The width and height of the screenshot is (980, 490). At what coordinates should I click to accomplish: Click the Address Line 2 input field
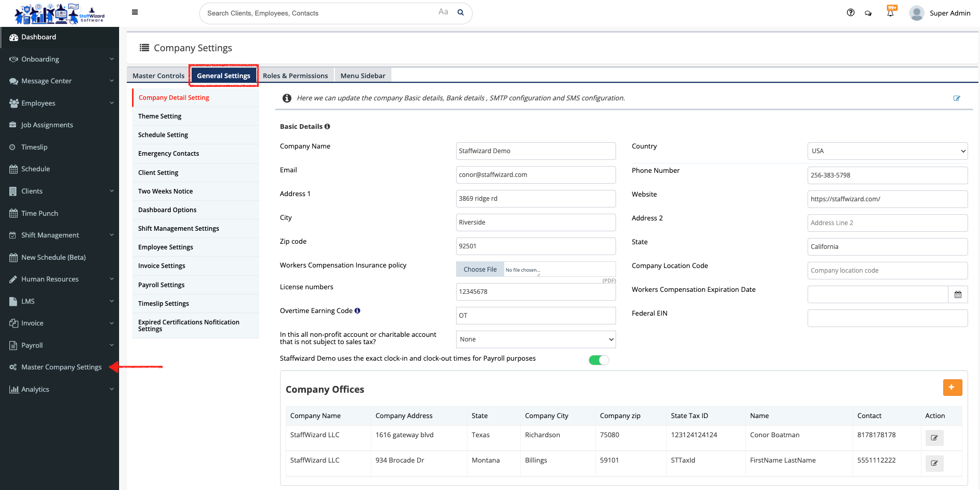(x=887, y=223)
